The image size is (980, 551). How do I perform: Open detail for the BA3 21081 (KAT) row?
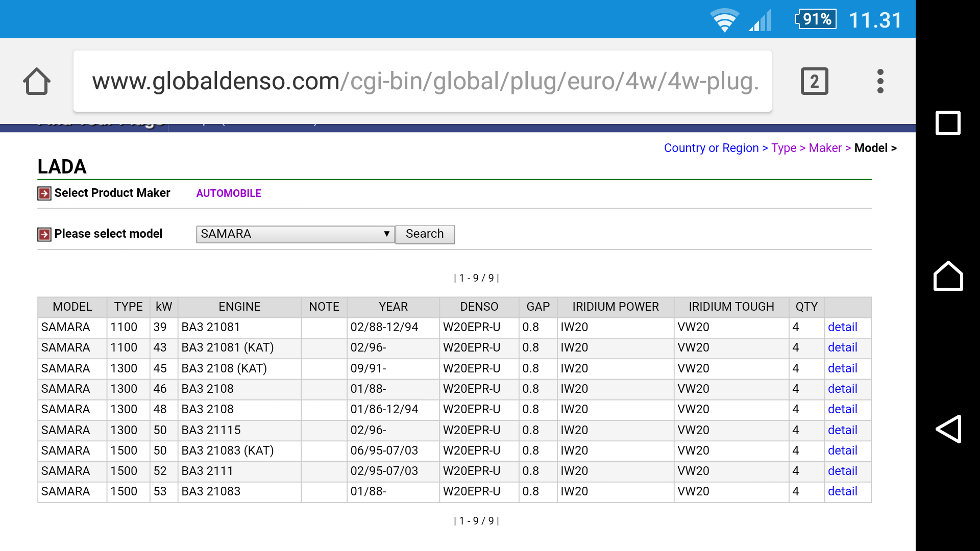pyautogui.click(x=842, y=347)
